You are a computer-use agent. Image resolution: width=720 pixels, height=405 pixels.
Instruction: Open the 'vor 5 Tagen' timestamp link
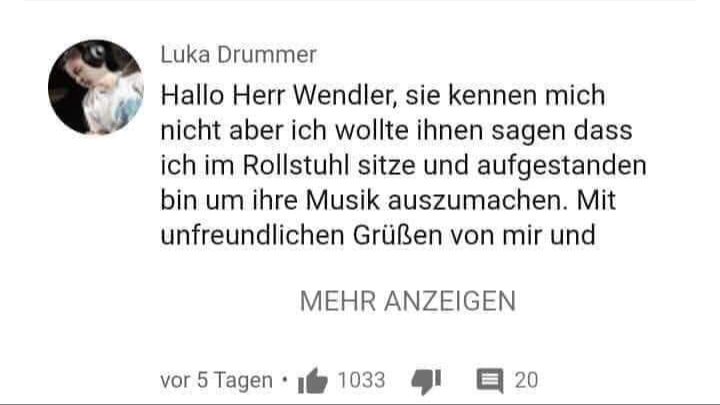coord(216,380)
